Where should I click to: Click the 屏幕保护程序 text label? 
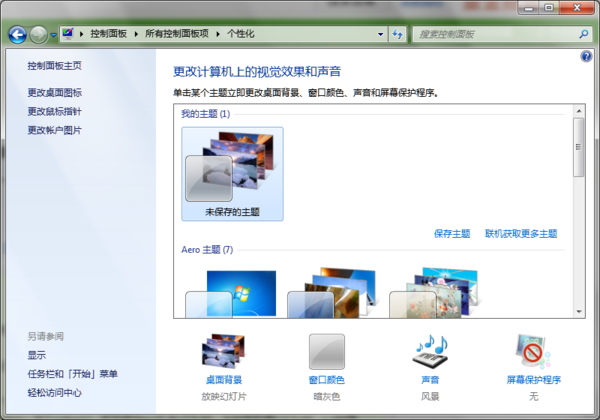pyautogui.click(x=533, y=380)
